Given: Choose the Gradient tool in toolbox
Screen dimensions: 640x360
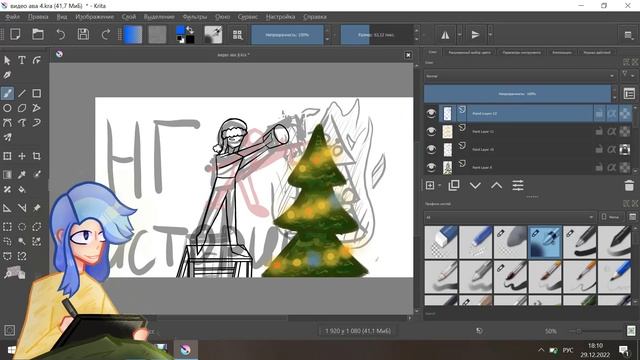Looking at the screenshot, I should (x=7, y=175).
